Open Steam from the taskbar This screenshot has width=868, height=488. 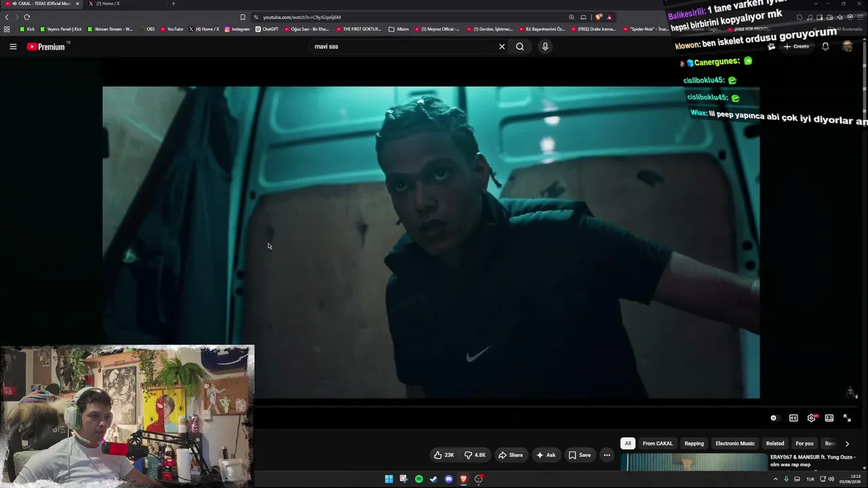(433, 479)
